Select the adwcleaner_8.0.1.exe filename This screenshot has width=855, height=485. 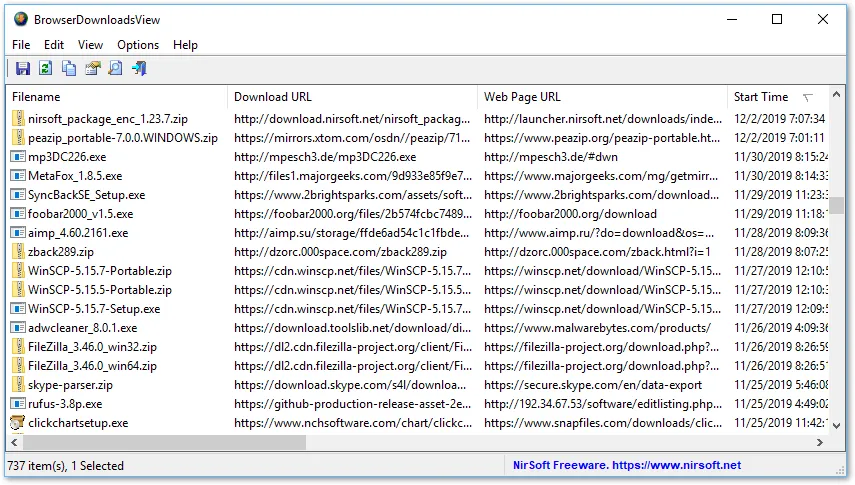(82, 328)
